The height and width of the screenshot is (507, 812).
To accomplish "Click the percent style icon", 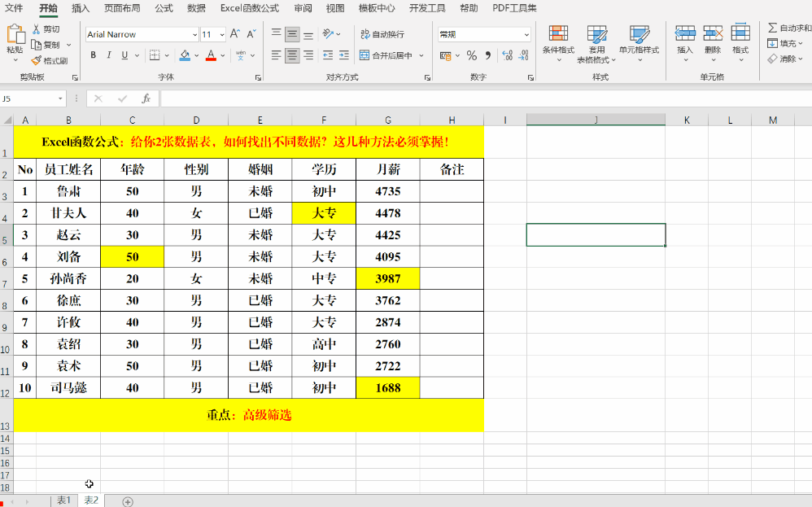I will [472, 55].
